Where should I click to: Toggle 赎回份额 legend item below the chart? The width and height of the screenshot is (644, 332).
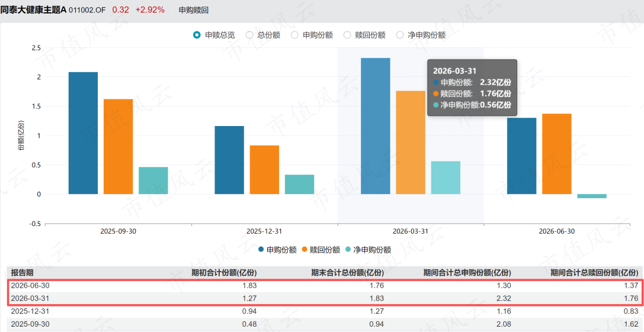pos(321,250)
